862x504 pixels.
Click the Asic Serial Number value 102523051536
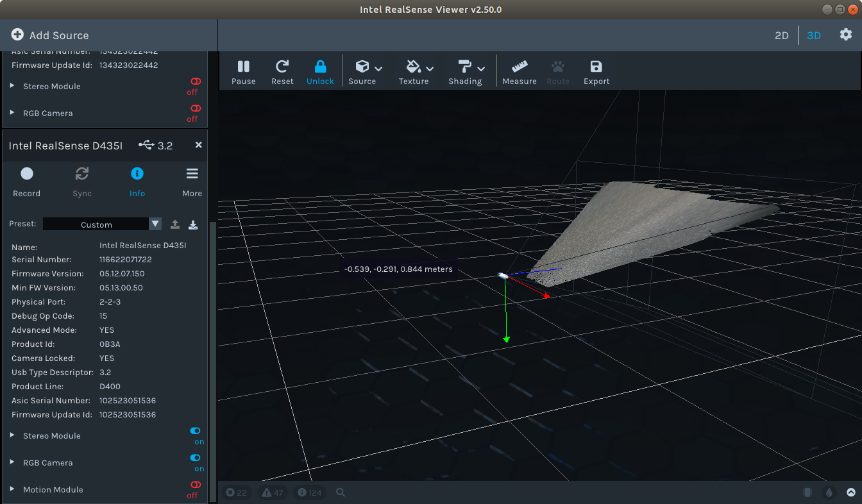pyautogui.click(x=128, y=401)
